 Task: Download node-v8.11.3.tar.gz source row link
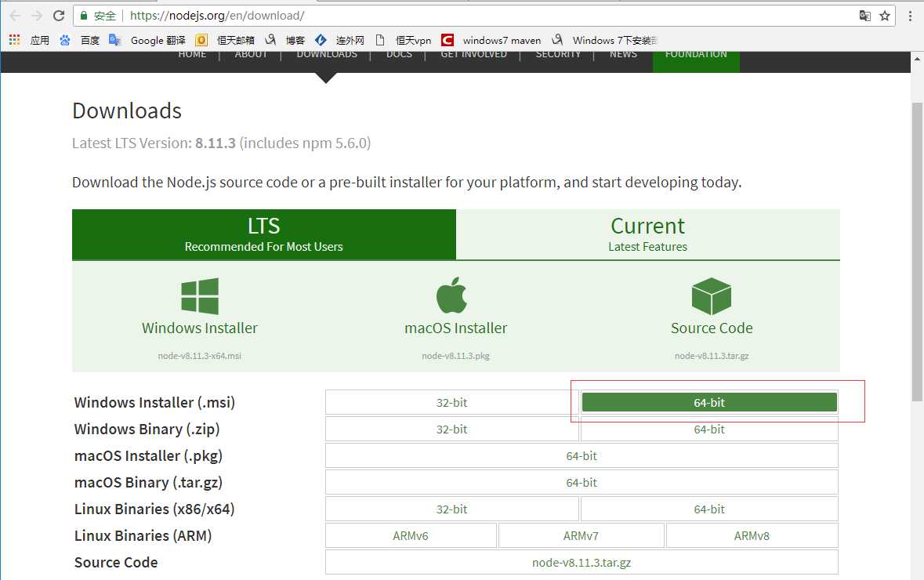pyautogui.click(x=582, y=562)
